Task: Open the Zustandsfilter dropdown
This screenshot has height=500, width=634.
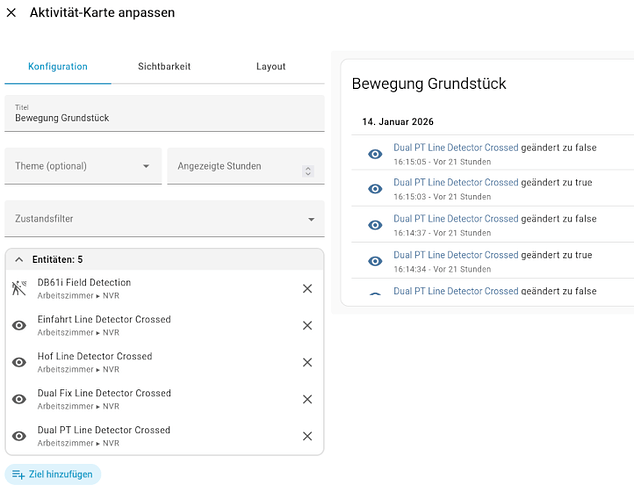Action: 164,219
